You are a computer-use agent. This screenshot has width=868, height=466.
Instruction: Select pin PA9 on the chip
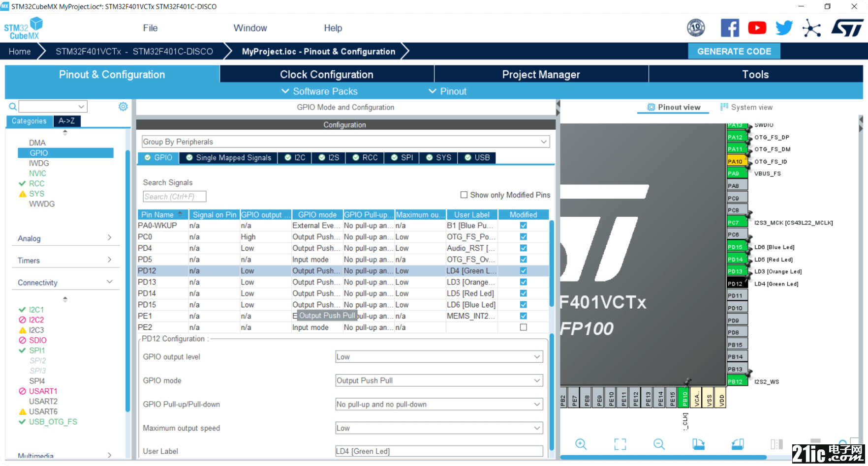(x=737, y=174)
